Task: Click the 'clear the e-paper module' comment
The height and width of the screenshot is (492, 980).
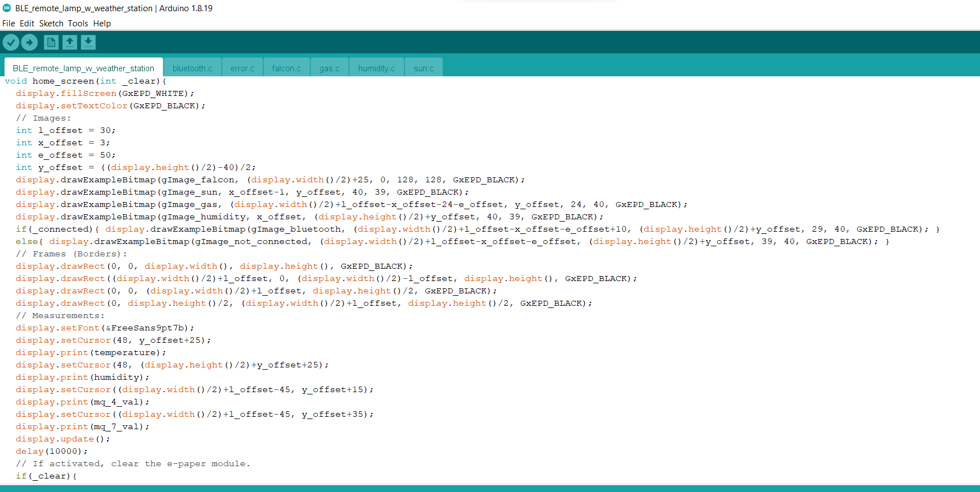Action: 133,463
